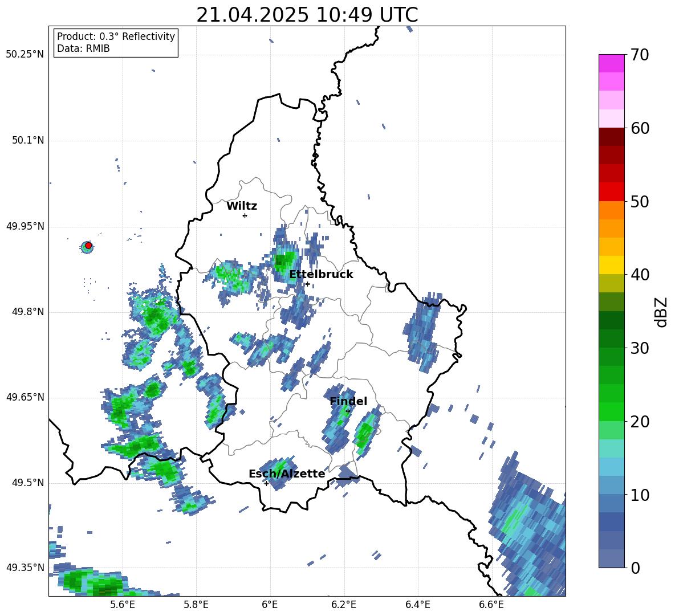Click the 49.65°N latitude label
Image resolution: width=675 pixels, height=616 pixels.
point(25,397)
